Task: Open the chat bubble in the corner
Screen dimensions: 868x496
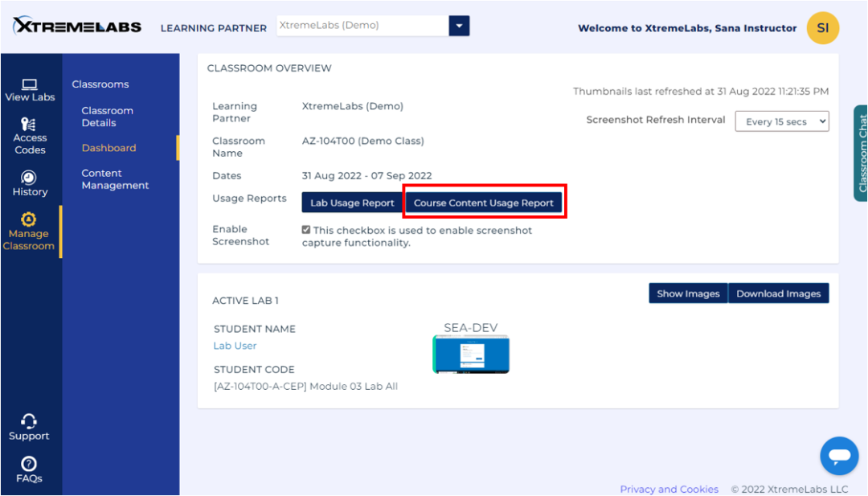Action: (839, 456)
